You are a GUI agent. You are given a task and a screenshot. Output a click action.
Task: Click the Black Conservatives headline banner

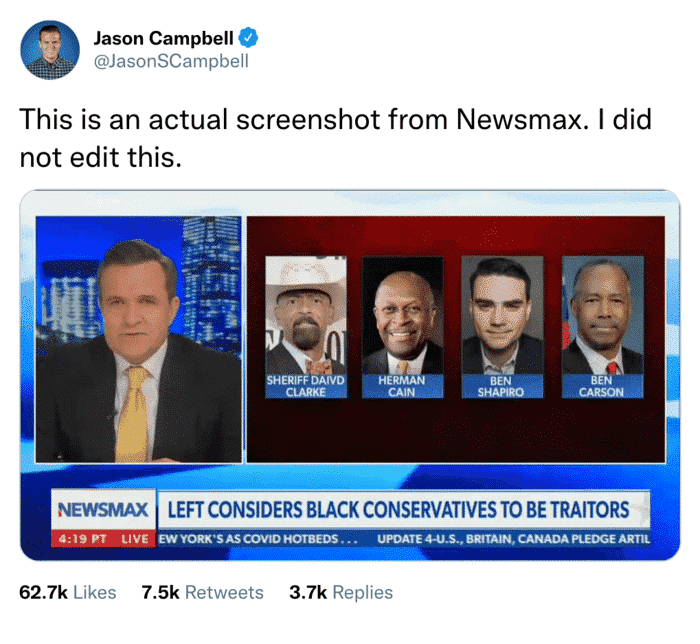[x=404, y=510]
